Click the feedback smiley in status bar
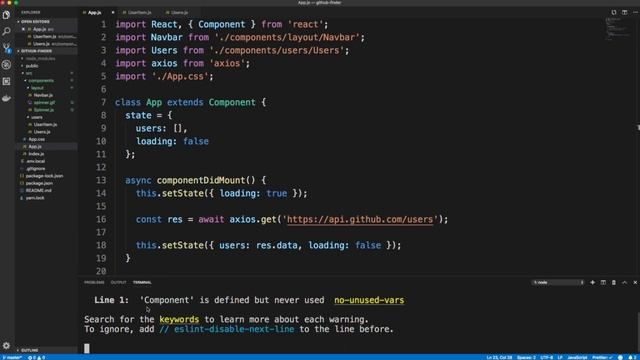Image resolution: width=640 pixels, height=360 pixels. click(x=620, y=357)
